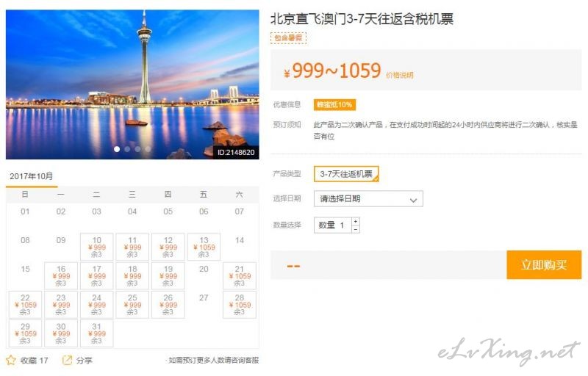Click the 立即购买 buy now button
This screenshot has width=588, height=376.
(544, 265)
